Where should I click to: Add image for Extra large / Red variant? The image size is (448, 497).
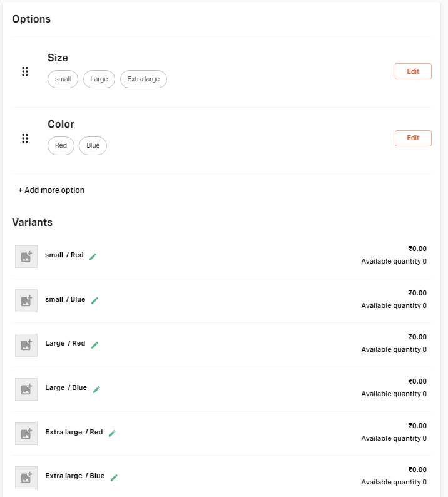(x=26, y=433)
